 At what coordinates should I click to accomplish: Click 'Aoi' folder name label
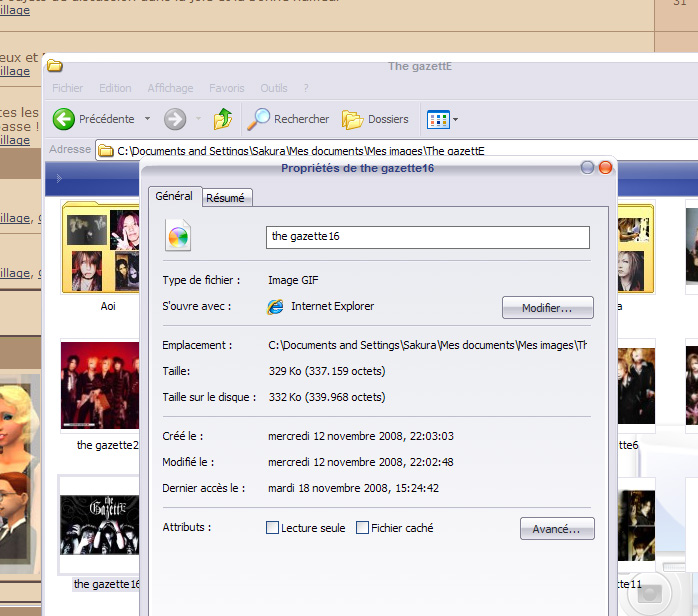108,306
